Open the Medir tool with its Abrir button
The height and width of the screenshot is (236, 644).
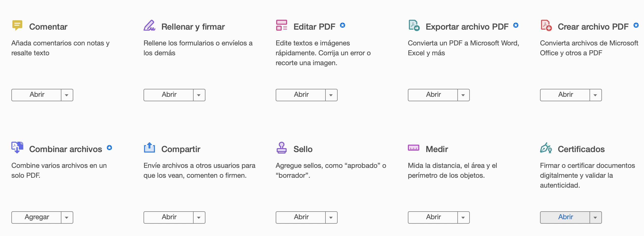(x=433, y=217)
